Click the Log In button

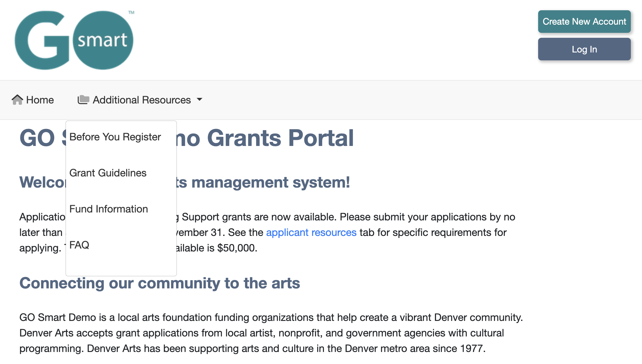coord(584,49)
